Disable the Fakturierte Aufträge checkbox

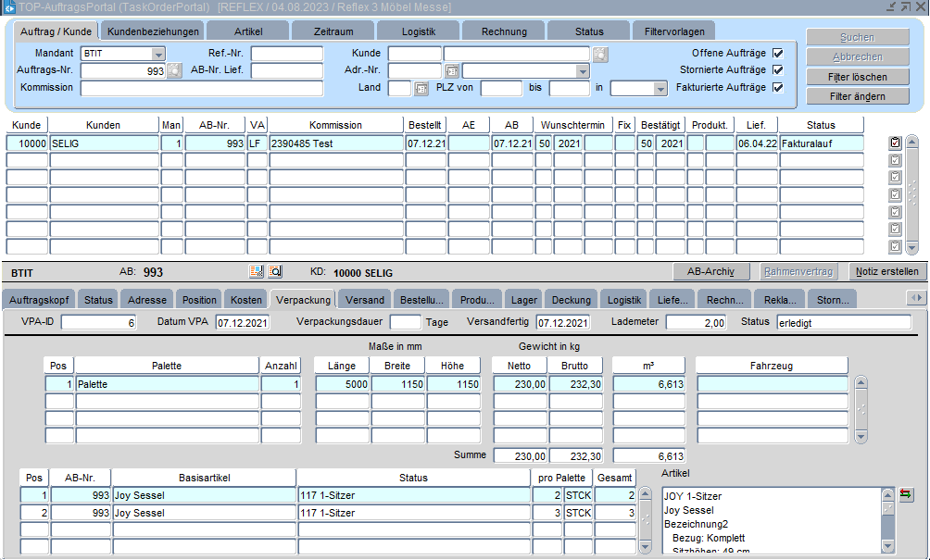(777, 88)
